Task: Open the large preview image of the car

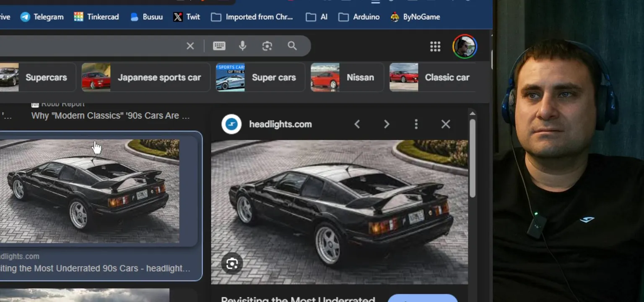Action: point(339,212)
